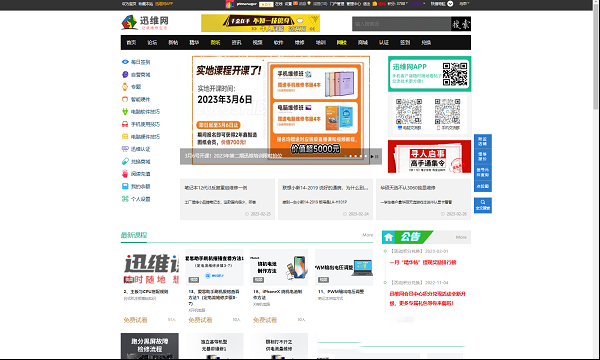Play the banner carousel with play arrow

point(372,156)
